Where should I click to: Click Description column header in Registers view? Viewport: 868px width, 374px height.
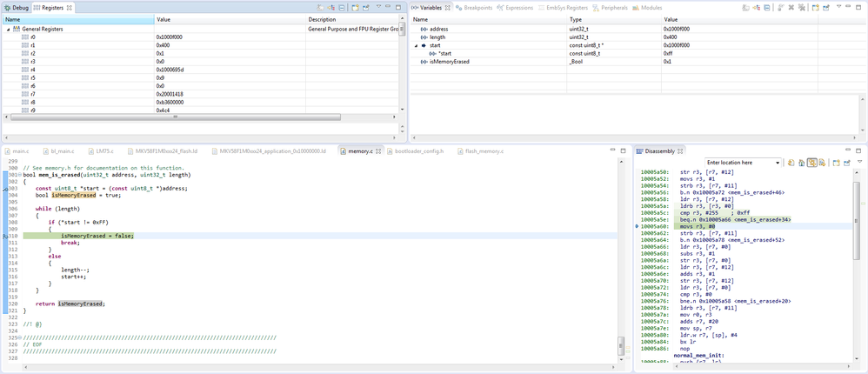[352, 20]
